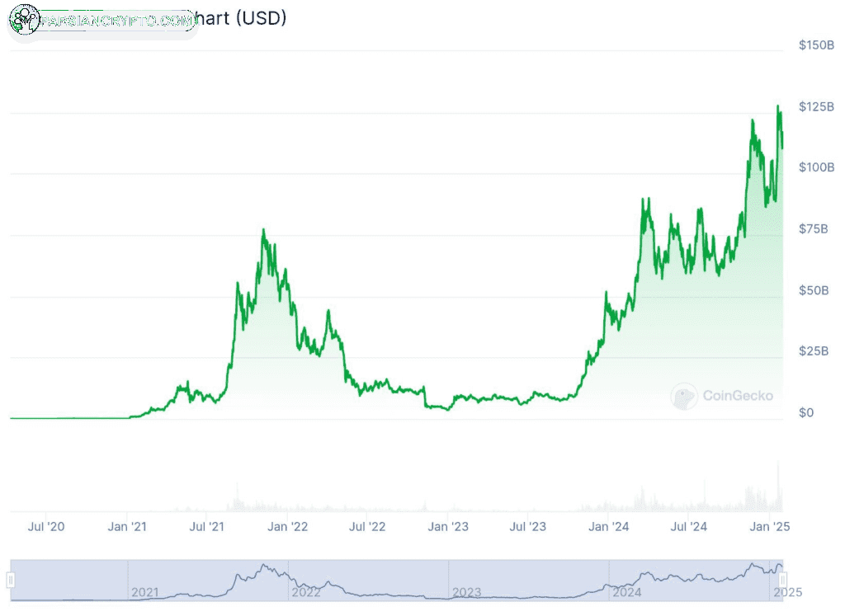This screenshot has height=616, width=845.
Task: Grab the left range navigator handle
Action: 10,580
